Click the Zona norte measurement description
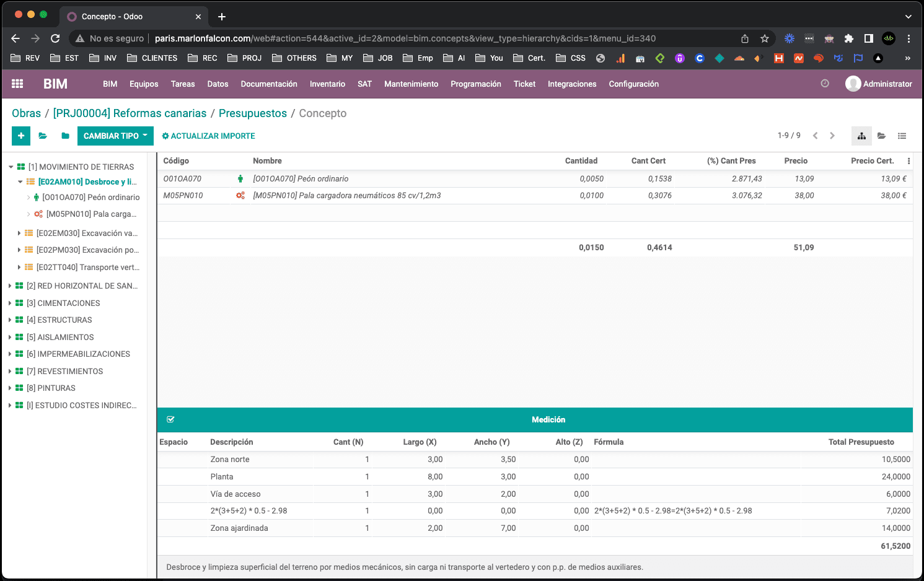The height and width of the screenshot is (581, 924). point(230,460)
